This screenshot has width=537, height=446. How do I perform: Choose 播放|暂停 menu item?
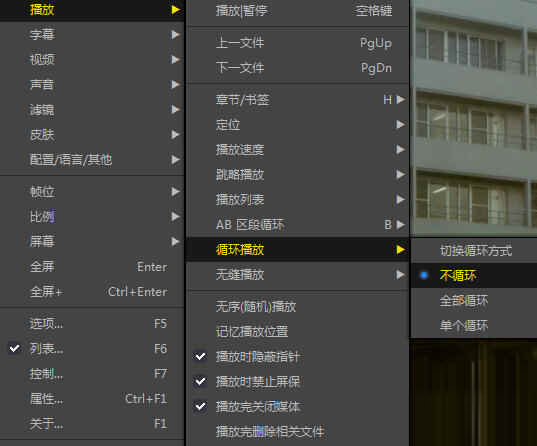(298, 11)
